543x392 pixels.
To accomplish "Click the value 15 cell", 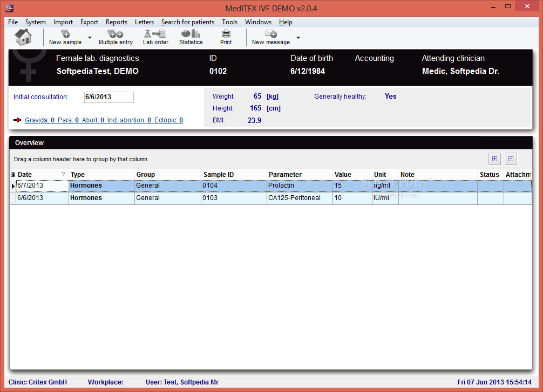I will click(x=352, y=186).
